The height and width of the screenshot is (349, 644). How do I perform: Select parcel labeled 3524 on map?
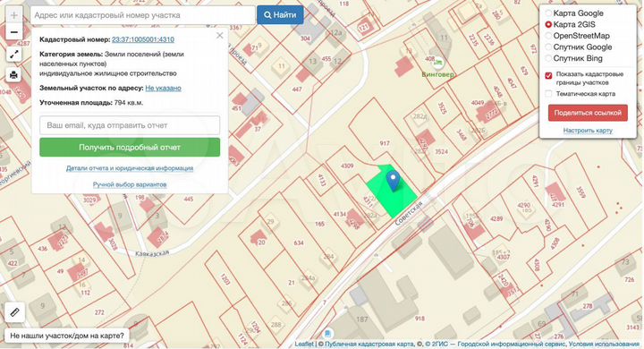point(442,152)
